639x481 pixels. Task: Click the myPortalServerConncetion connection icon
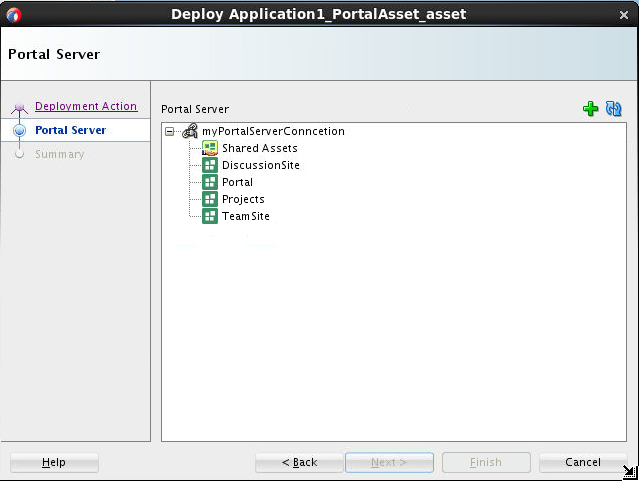190,131
